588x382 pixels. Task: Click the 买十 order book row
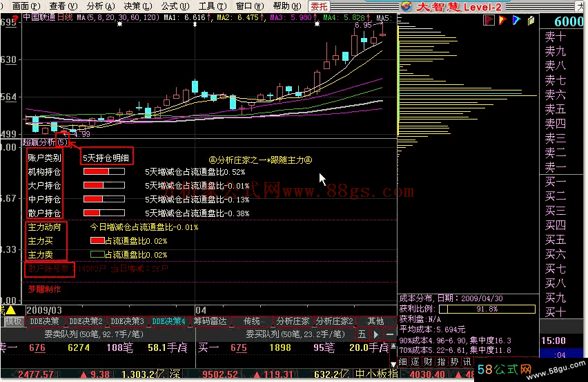pyautogui.click(x=556, y=312)
